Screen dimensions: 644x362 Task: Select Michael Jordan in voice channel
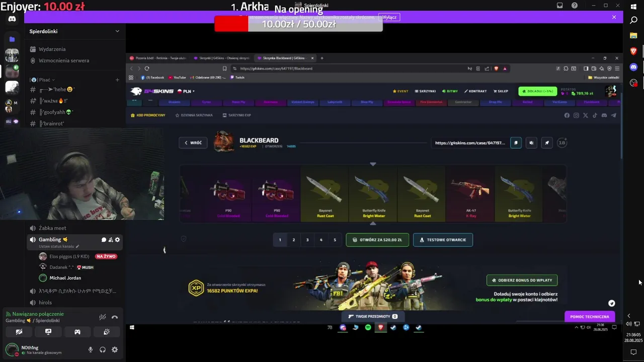[65, 278]
